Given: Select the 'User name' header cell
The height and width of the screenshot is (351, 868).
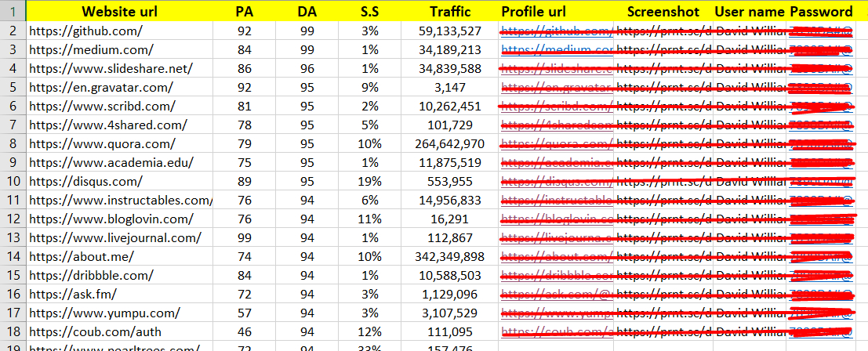Looking at the screenshot, I should (x=750, y=11).
